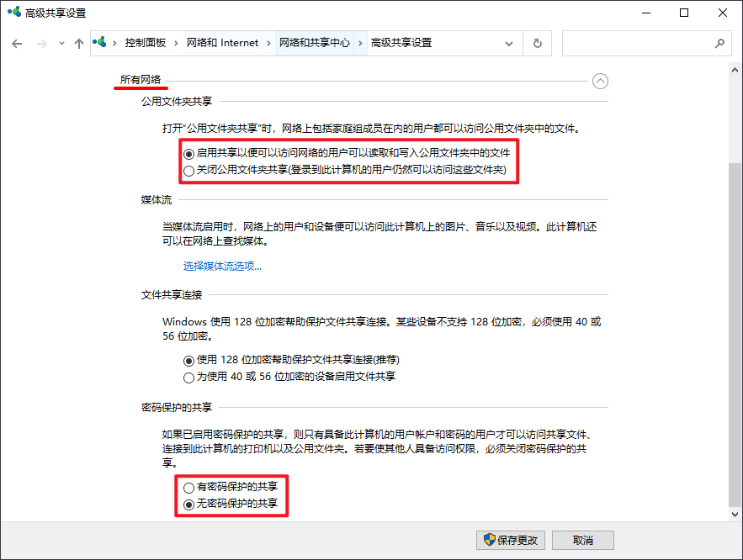Click the search magnifier icon
This screenshot has width=743, height=560.
(719, 44)
